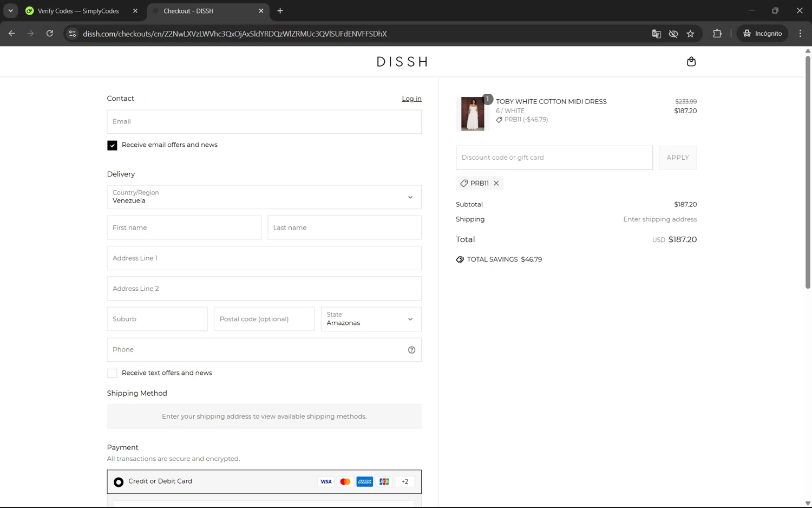Click the third-party cookies blocked eye icon
Screen dimensions: 812x508
point(673,34)
